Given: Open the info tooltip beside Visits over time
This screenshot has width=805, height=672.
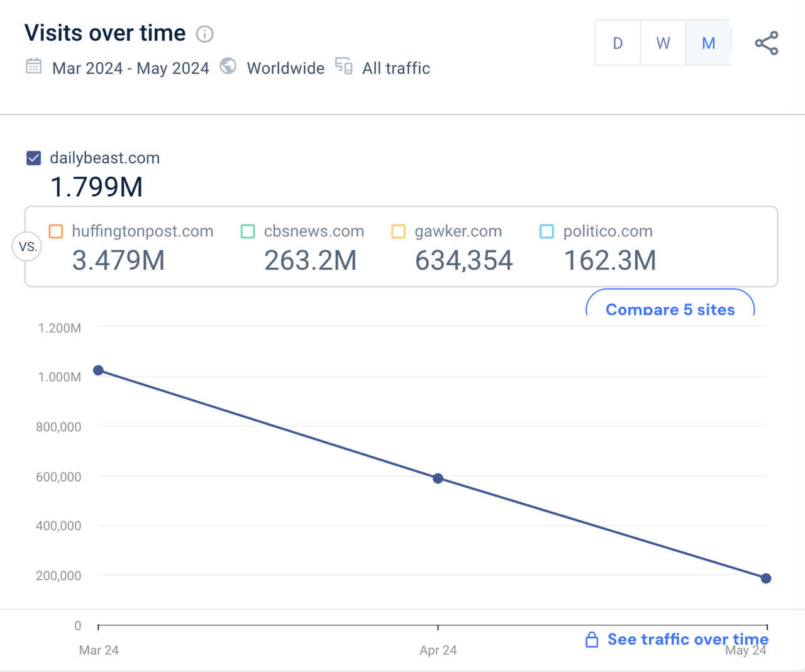Looking at the screenshot, I should [x=204, y=34].
